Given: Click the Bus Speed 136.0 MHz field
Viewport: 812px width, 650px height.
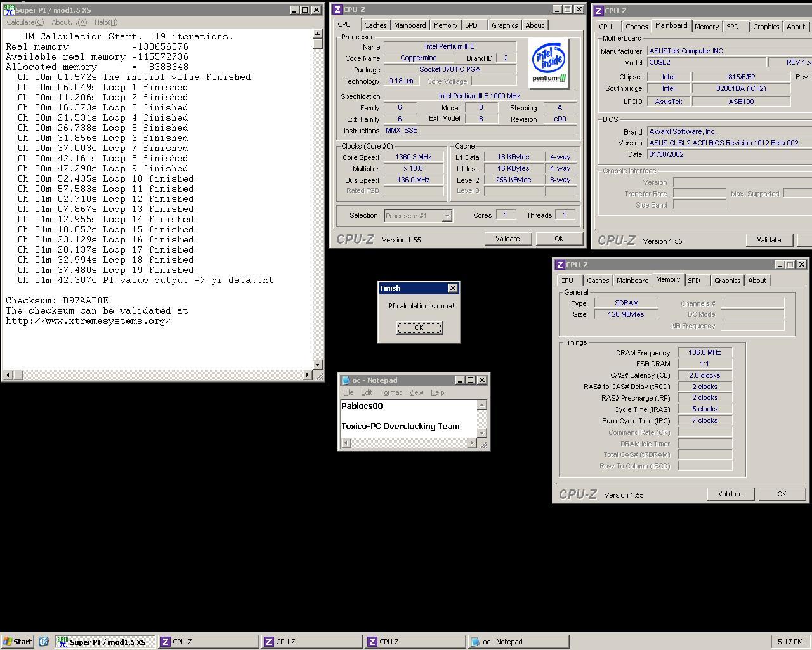Looking at the screenshot, I should pos(414,180).
